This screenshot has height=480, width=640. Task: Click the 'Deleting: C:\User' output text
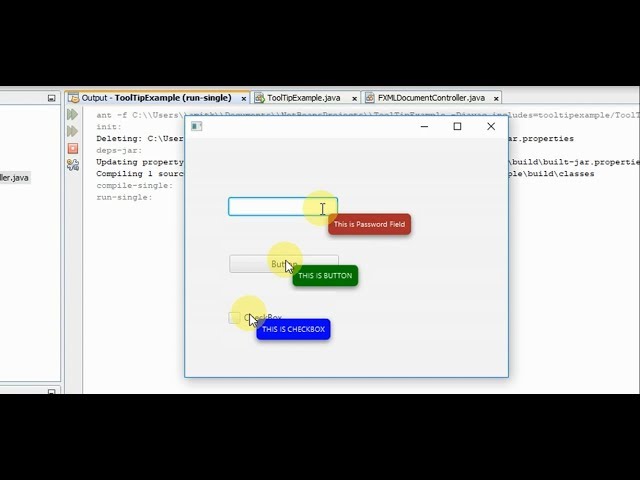140,139
